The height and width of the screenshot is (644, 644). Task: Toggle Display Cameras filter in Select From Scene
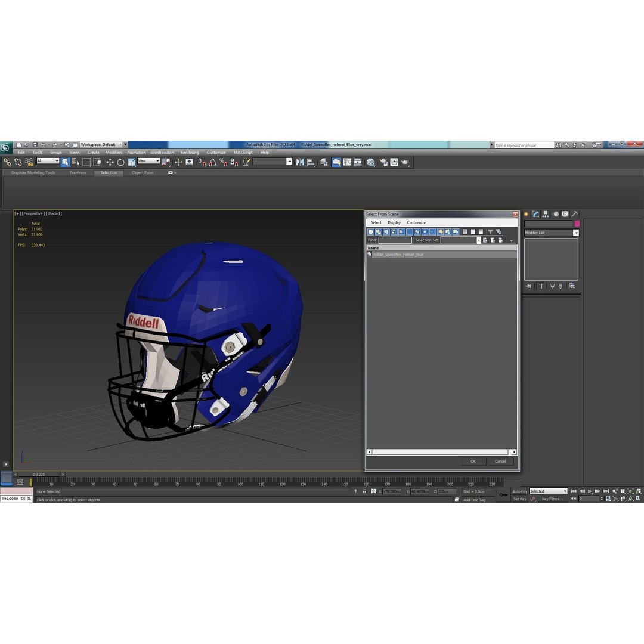[394, 231]
